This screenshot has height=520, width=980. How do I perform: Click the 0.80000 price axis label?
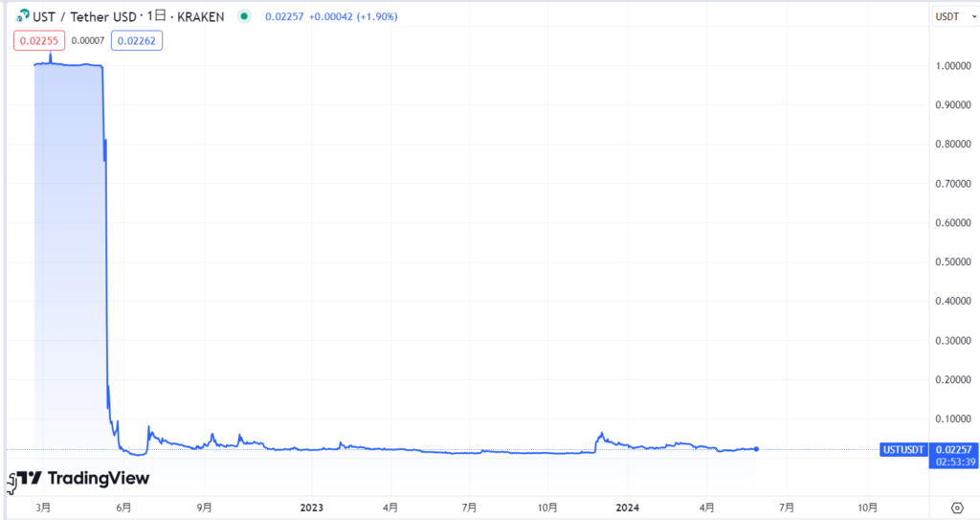pos(953,144)
